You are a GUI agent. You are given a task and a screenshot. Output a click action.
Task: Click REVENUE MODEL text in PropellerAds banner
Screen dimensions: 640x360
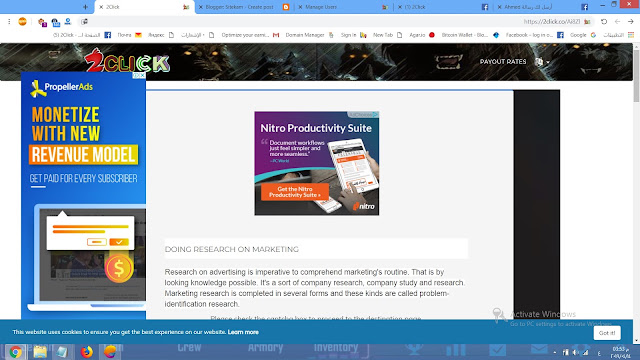click(x=84, y=155)
